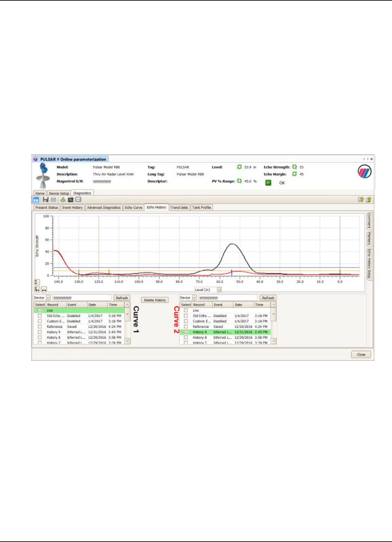Open Device dropdown for Curve 2

[x=194, y=298]
